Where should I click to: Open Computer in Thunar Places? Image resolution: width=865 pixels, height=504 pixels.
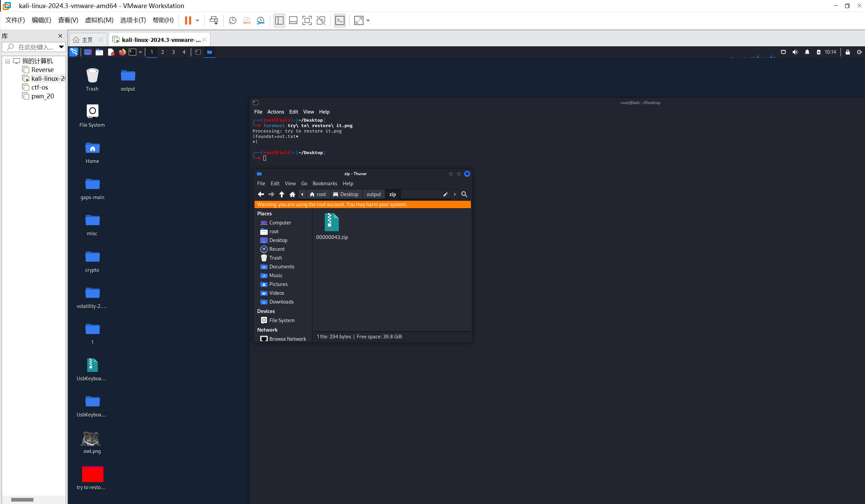point(280,222)
